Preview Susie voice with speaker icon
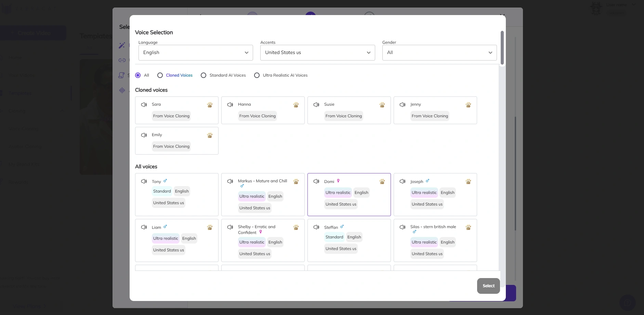Image resolution: width=644 pixels, height=315 pixels. [x=316, y=105]
